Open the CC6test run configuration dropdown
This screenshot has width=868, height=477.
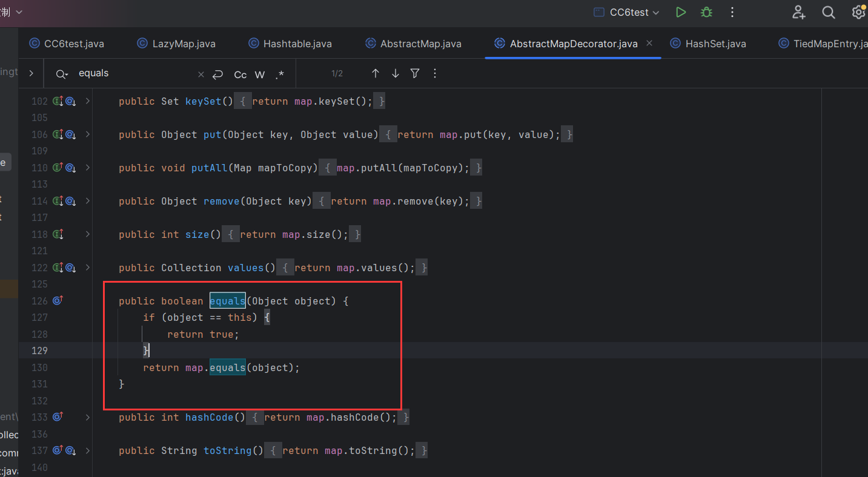[x=626, y=12]
